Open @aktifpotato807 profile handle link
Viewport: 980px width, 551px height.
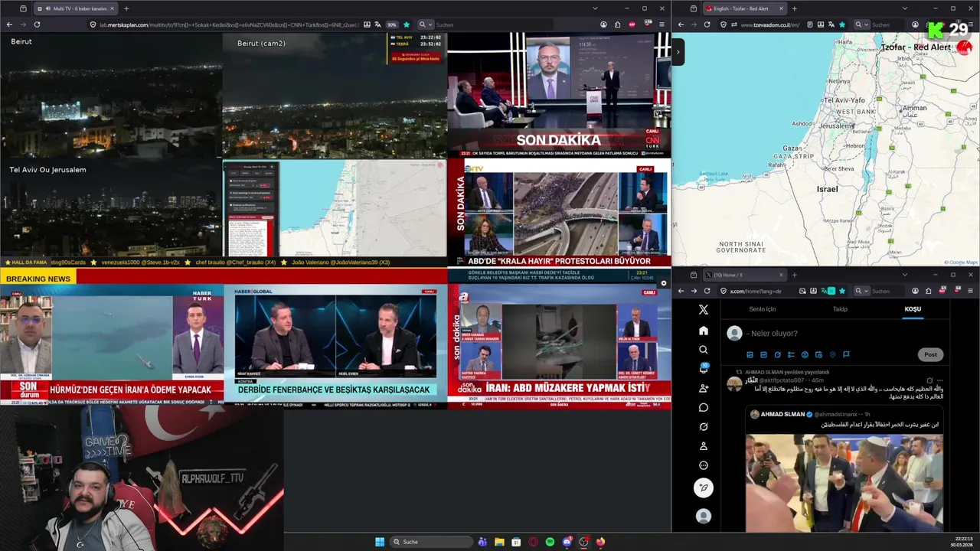tap(782, 380)
